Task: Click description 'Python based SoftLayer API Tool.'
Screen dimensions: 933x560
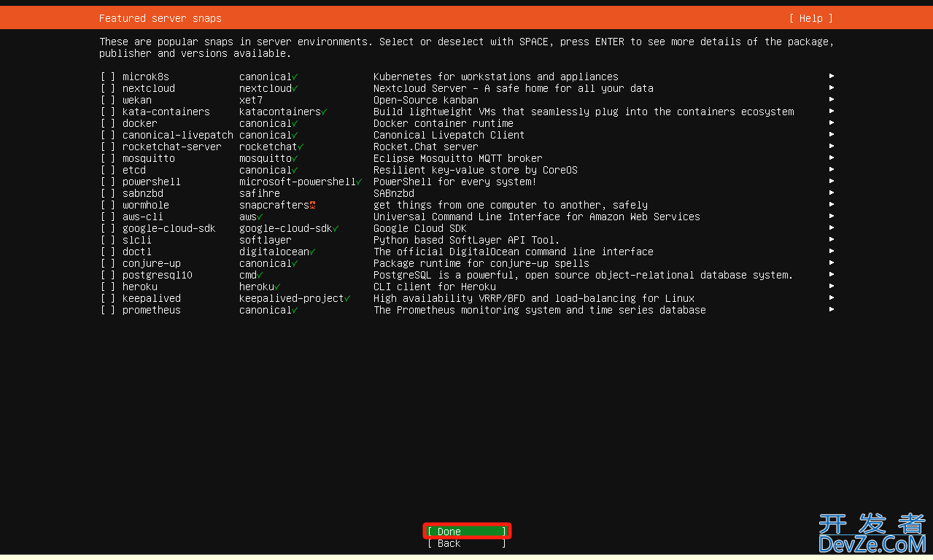Action: [467, 240]
